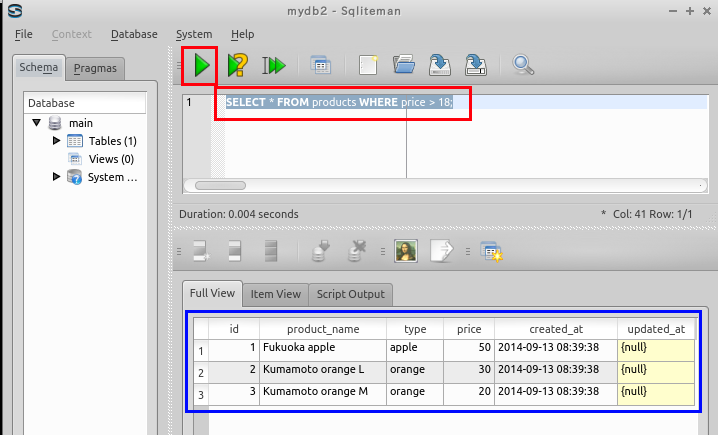
Task: Open the Context menu
Action: [x=71, y=34]
